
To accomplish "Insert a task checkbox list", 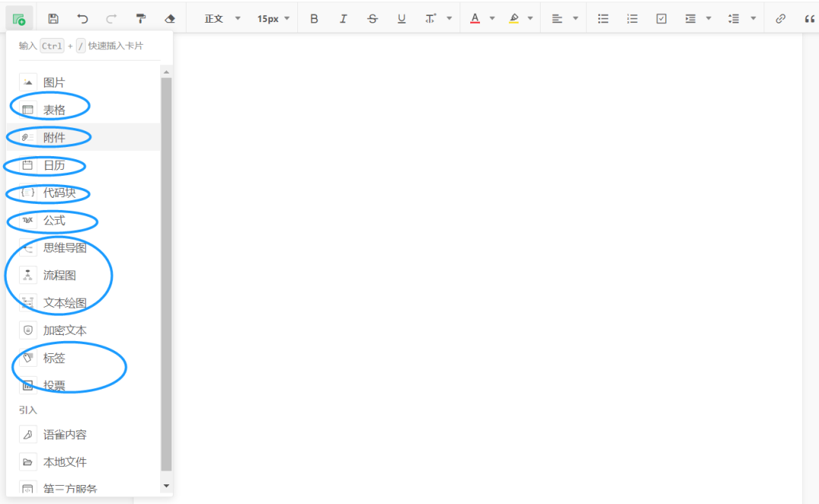I will (x=661, y=19).
